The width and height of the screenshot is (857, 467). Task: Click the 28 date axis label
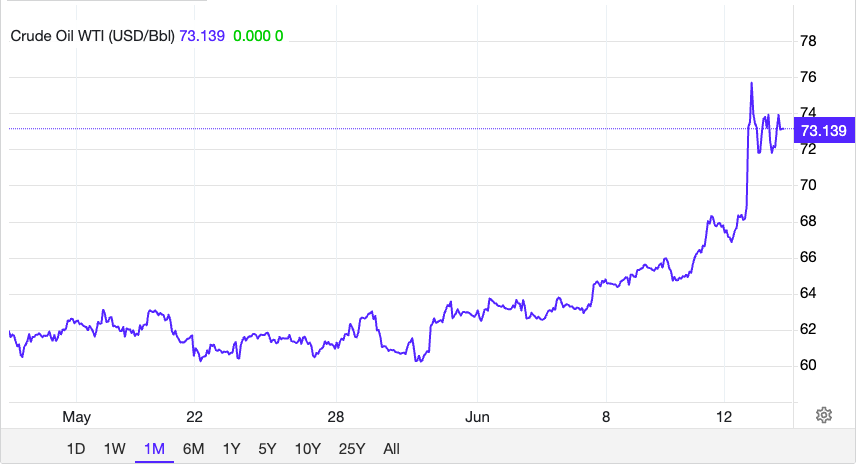pyautogui.click(x=336, y=418)
